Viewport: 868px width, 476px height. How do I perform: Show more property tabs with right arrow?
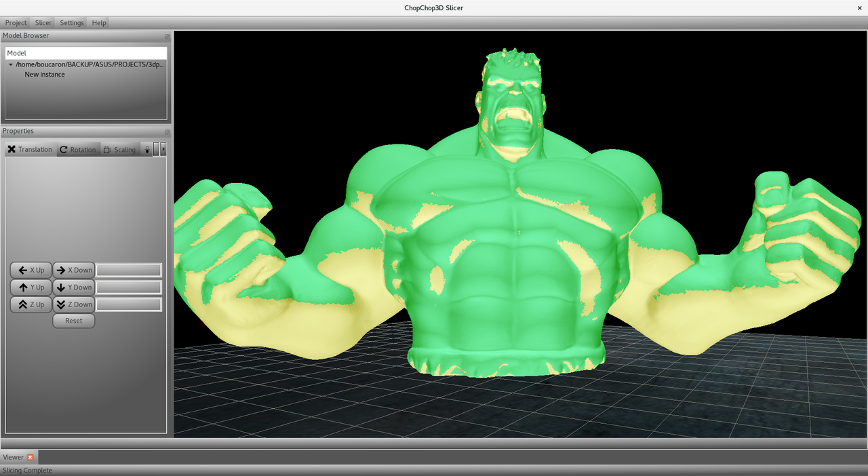(163, 149)
